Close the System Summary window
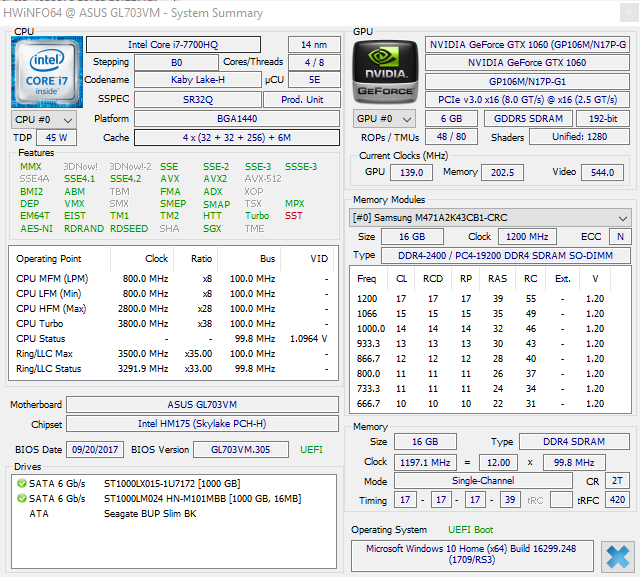 629,13
